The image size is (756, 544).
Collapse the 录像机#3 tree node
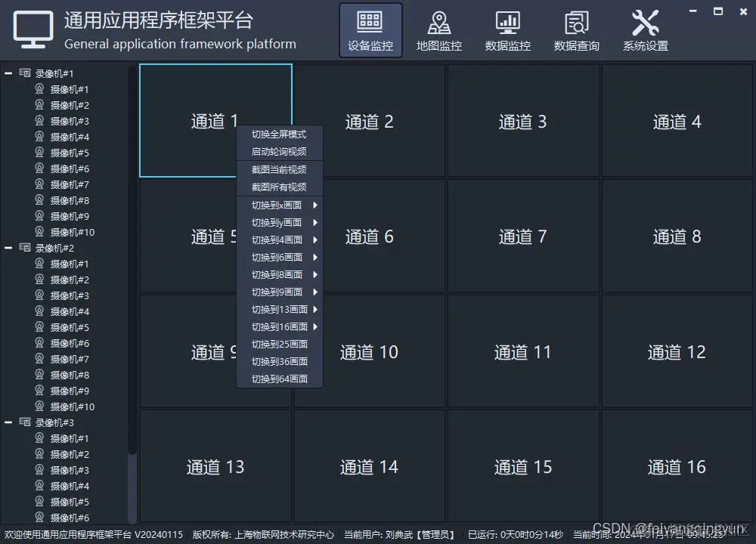[7, 422]
